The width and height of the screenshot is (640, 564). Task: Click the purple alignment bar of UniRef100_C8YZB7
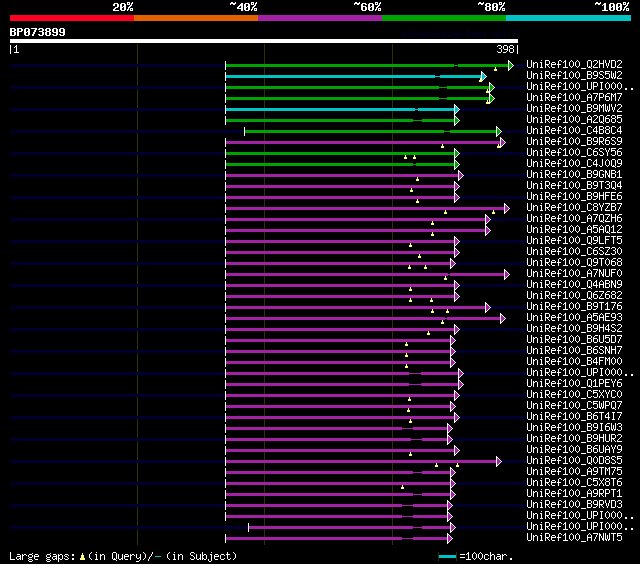[x=365, y=209]
